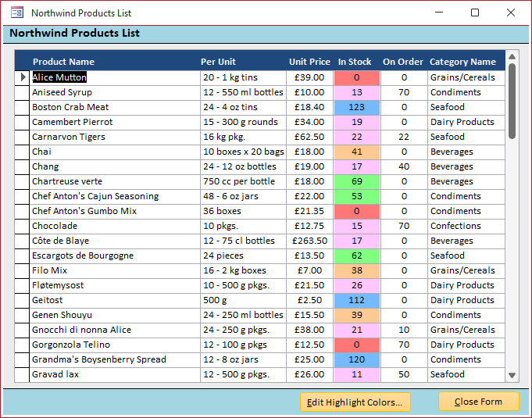532x418 pixels.
Task: Click the In Stock value 62 for Escargots
Action: [x=356, y=255]
